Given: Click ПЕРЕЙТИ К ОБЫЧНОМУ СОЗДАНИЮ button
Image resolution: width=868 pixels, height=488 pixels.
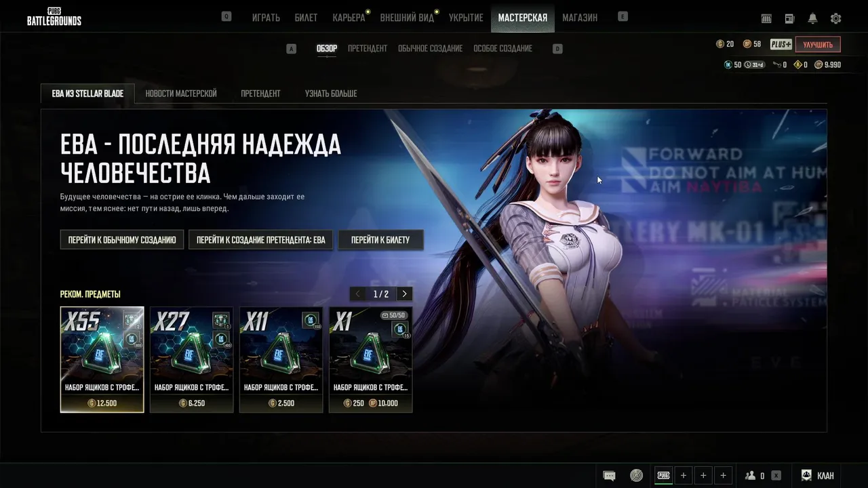Looking at the screenshot, I should 122,239.
